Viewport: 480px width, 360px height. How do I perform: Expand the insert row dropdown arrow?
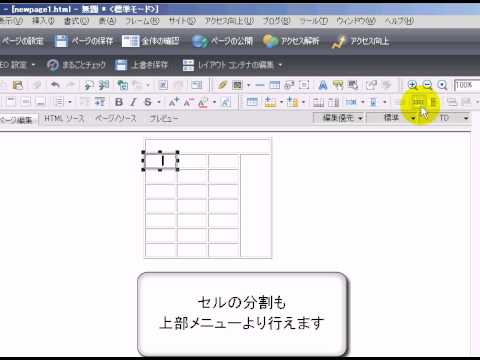(x=281, y=102)
